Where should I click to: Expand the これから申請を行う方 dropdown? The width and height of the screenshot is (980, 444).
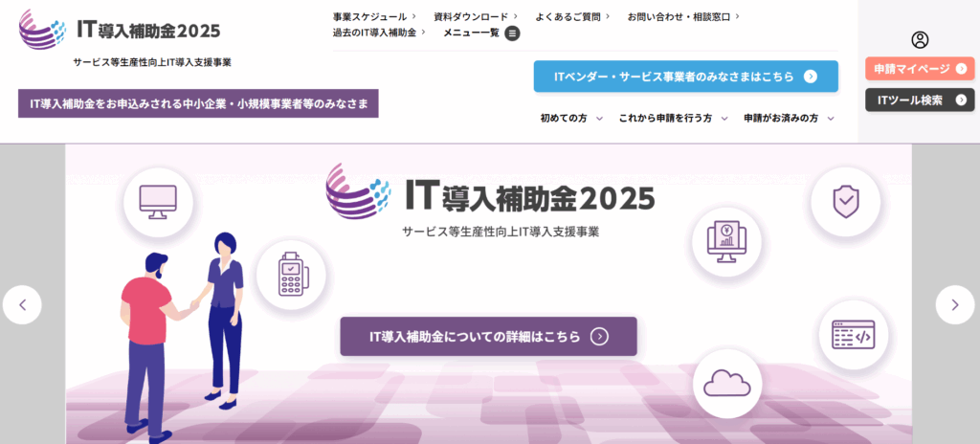coord(673,118)
